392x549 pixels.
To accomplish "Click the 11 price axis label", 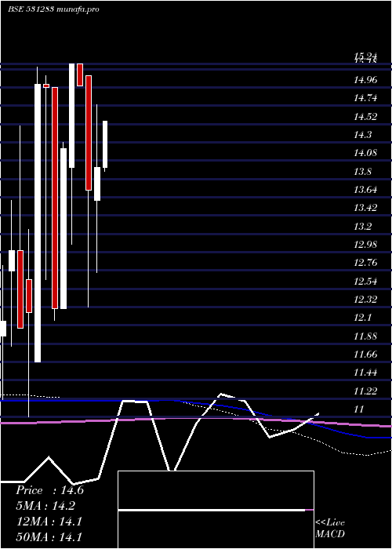I will click(x=361, y=409).
